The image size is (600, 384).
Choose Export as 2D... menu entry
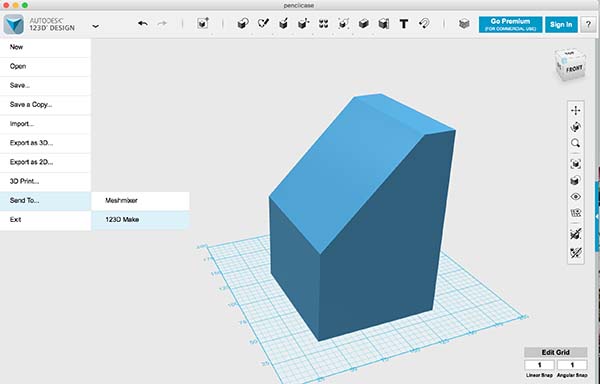pyautogui.click(x=45, y=162)
